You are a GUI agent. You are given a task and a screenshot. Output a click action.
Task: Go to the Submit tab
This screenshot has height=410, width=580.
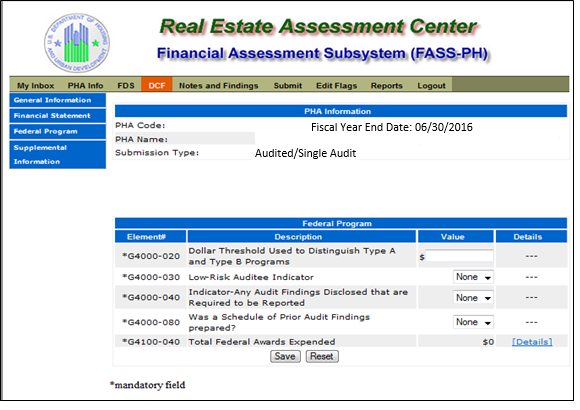pyautogui.click(x=288, y=85)
